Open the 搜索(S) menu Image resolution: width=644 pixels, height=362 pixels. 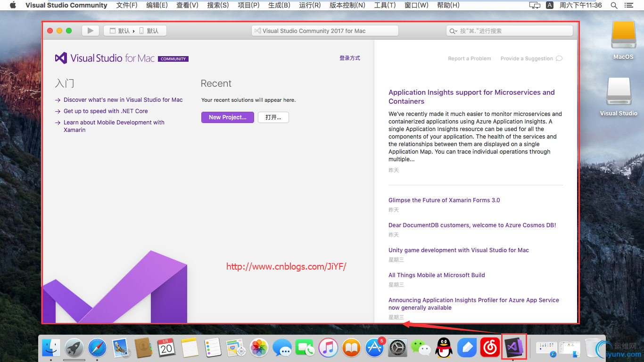point(218,5)
